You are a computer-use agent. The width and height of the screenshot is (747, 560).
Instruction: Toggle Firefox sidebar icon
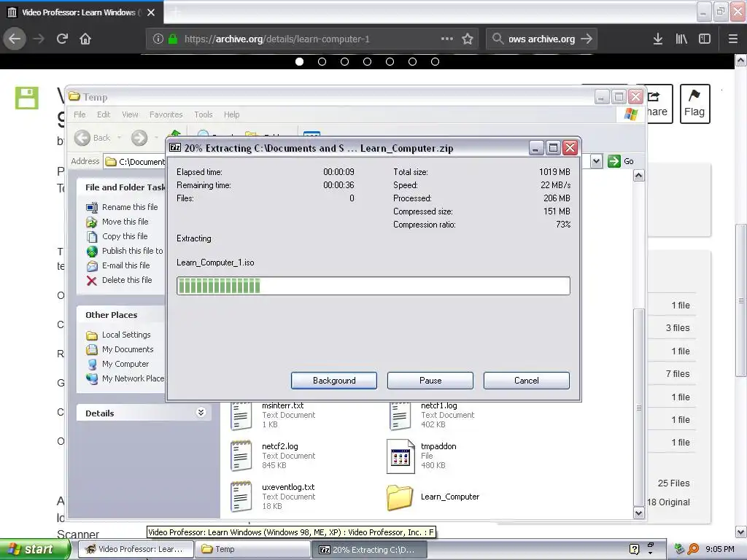705,39
